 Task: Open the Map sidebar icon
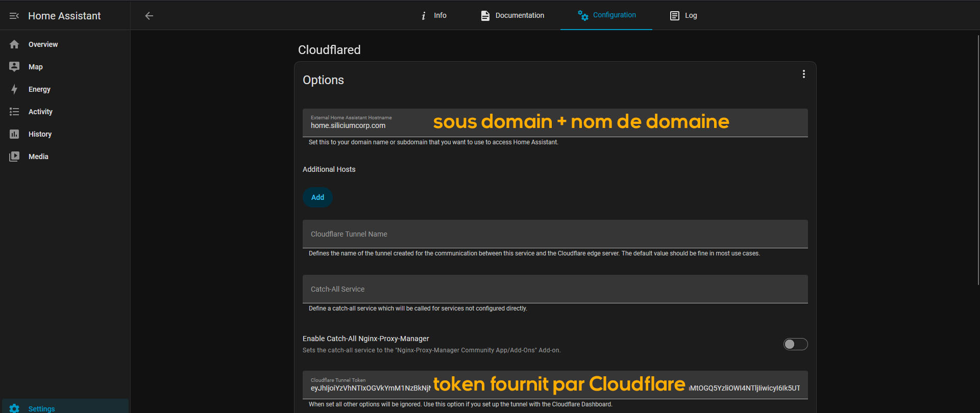tap(14, 67)
